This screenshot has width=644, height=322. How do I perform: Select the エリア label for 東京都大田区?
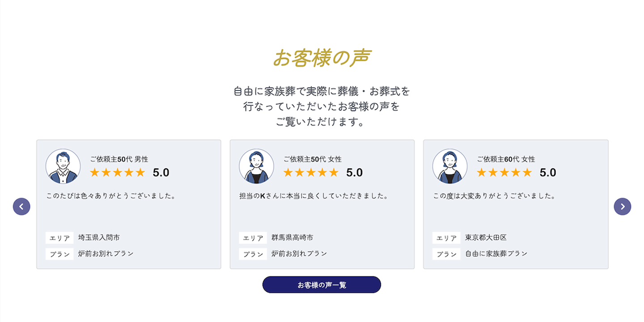(x=446, y=238)
